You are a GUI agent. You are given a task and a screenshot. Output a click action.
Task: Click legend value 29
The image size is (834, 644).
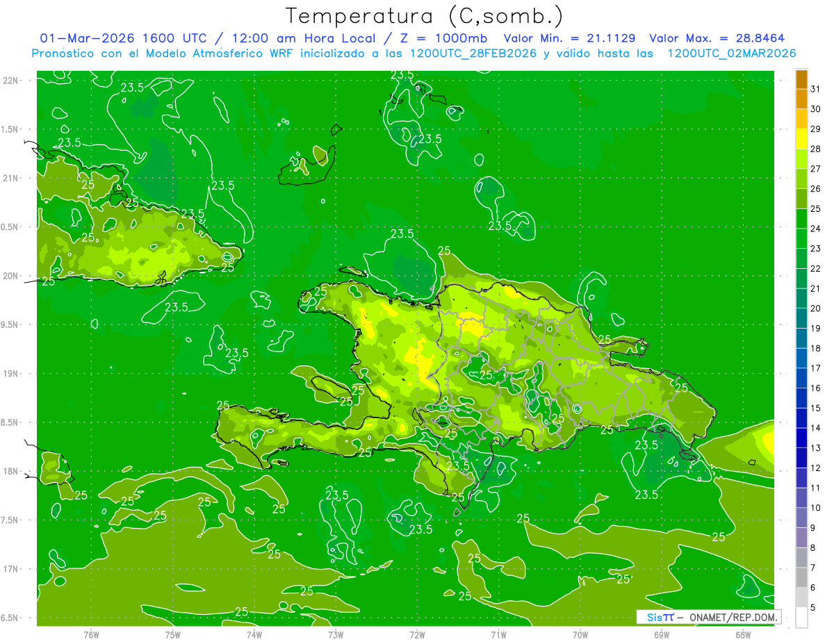click(816, 129)
